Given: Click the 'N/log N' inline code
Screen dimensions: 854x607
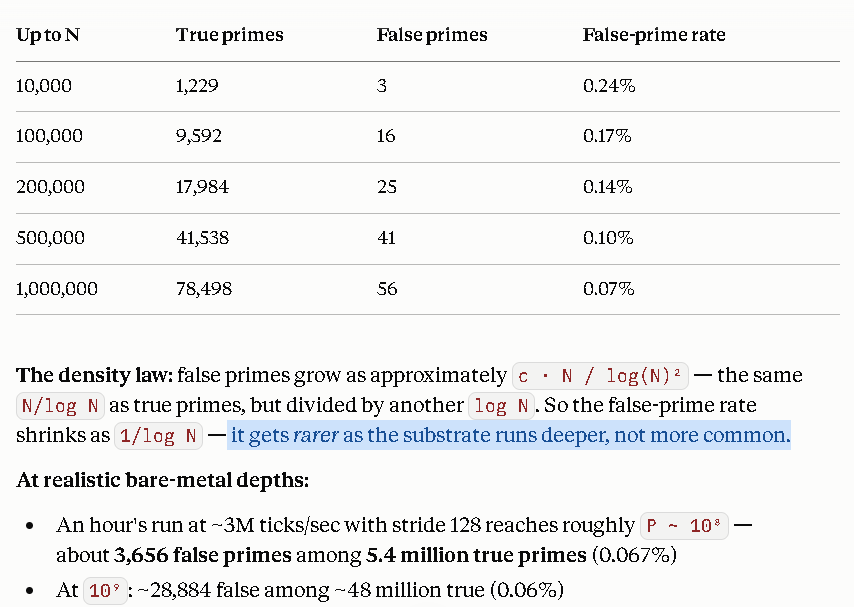Looking at the screenshot, I should [x=60, y=406].
